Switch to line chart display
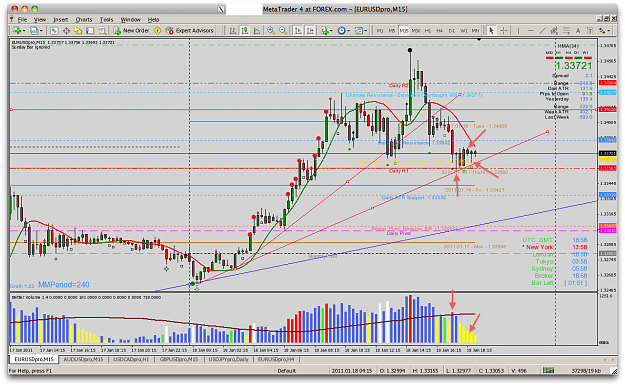 tap(257, 30)
